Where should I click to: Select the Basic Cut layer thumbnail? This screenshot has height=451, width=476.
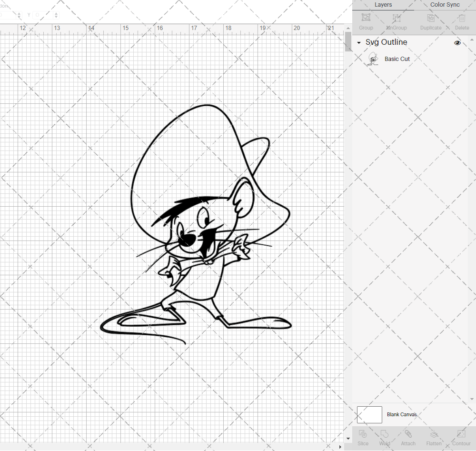(373, 59)
